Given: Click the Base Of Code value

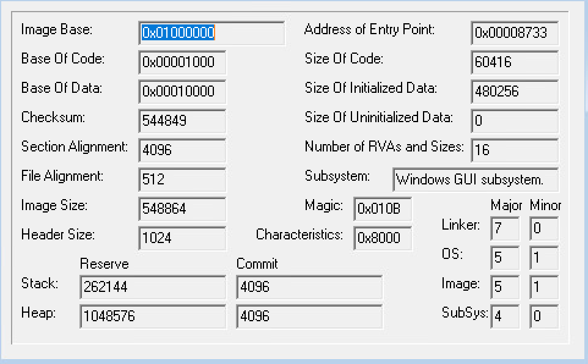Looking at the screenshot, I should point(182,63).
